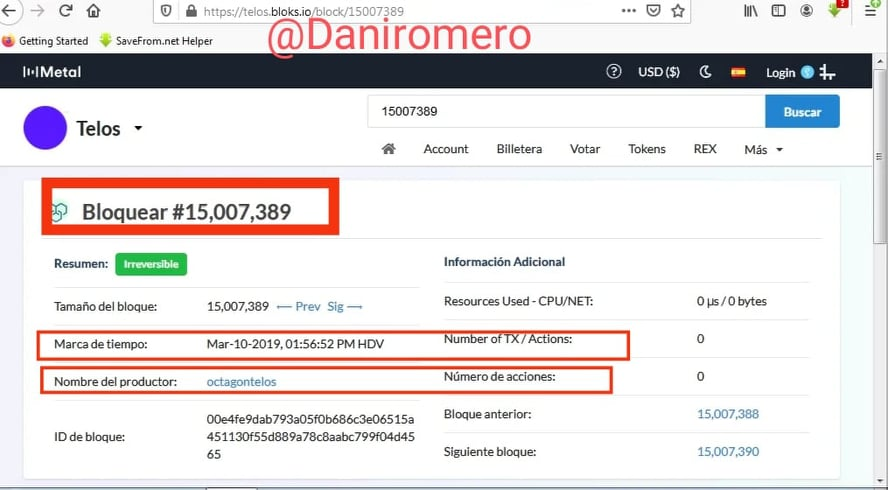Viewport: 888px width, 490px height.
Task: Click the shield tracking protection icon
Action: (x=166, y=11)
